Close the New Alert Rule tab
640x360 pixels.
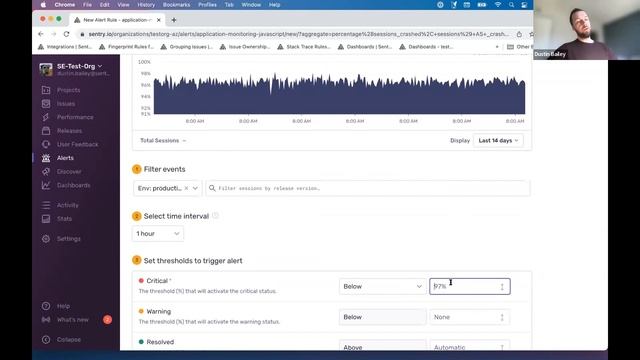[158, 20]
